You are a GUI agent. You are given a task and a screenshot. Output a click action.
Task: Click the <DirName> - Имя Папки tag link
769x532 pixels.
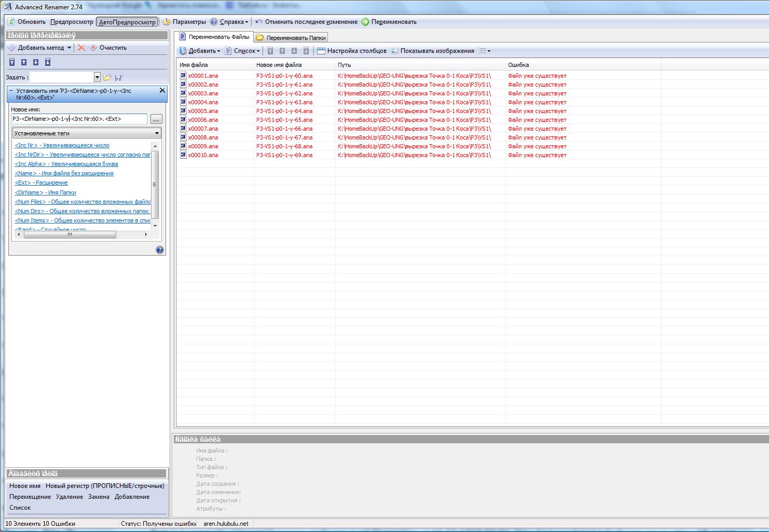coord(46,192)
